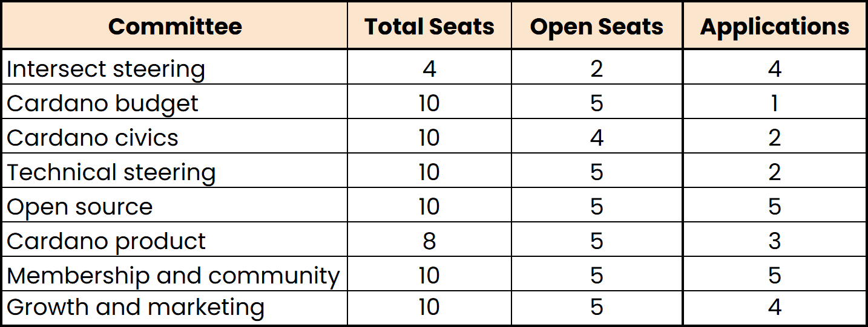Click the Membership and community cell

click(173, 276)
